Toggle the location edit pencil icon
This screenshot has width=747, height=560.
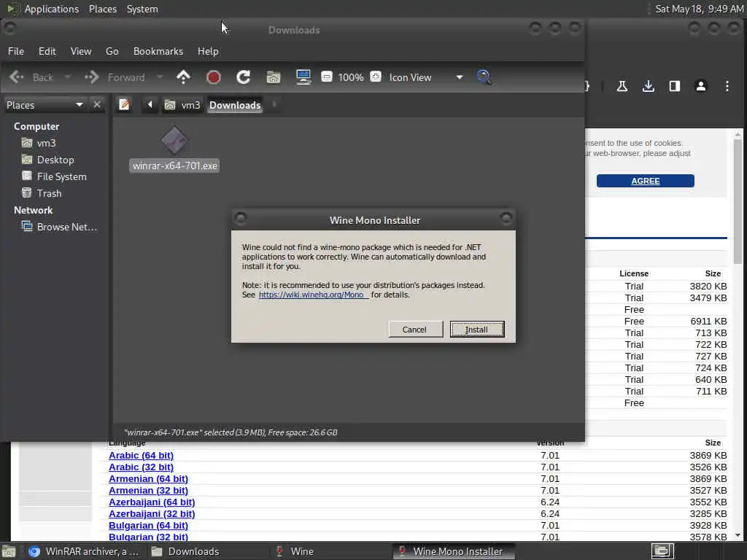tap(124, 104)
